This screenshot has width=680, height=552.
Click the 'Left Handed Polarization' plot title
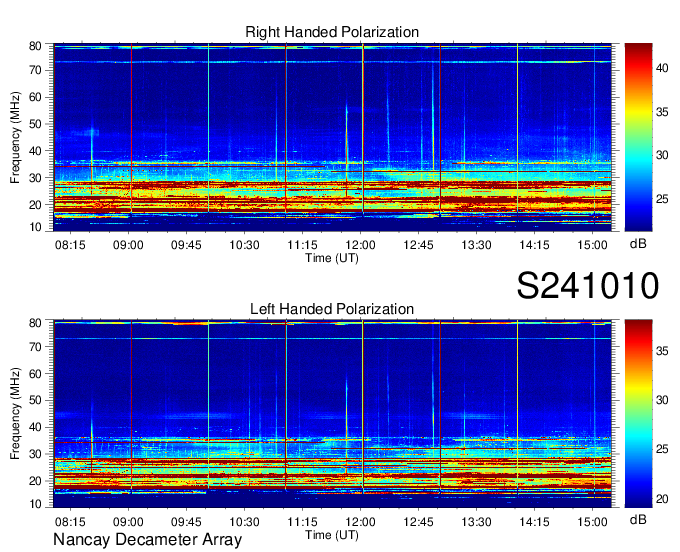click(x=332, y=309)
